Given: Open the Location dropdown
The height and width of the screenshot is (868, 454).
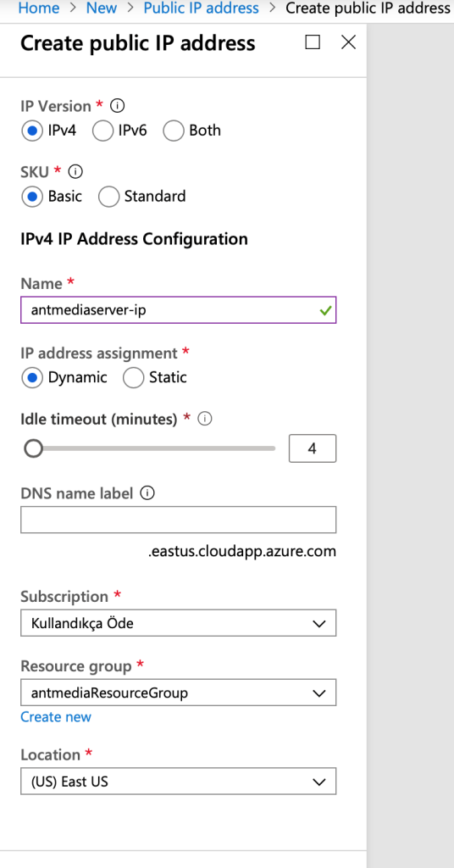Looking at the screenshot, I should click(178, 782).
